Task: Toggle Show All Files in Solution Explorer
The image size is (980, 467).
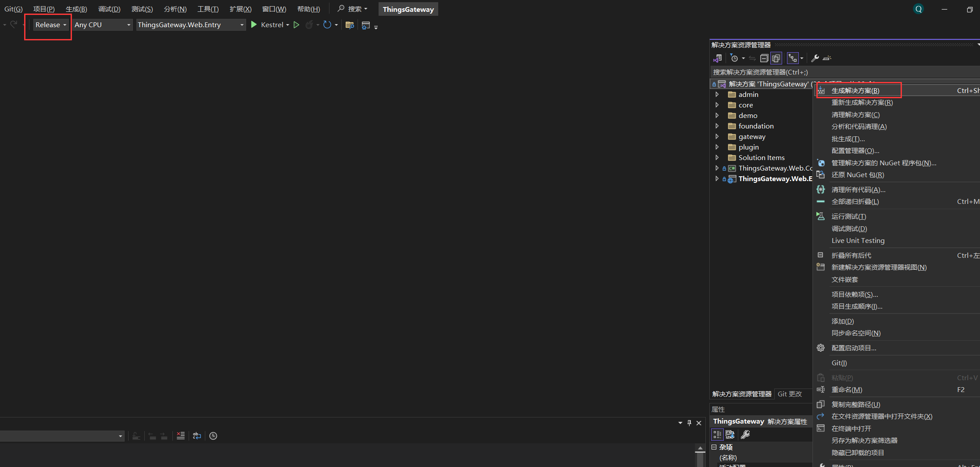Action: 776,58
